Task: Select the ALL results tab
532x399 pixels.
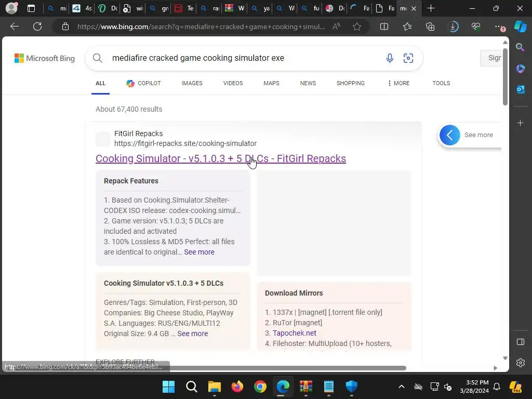Action: [x=100, y=83]
